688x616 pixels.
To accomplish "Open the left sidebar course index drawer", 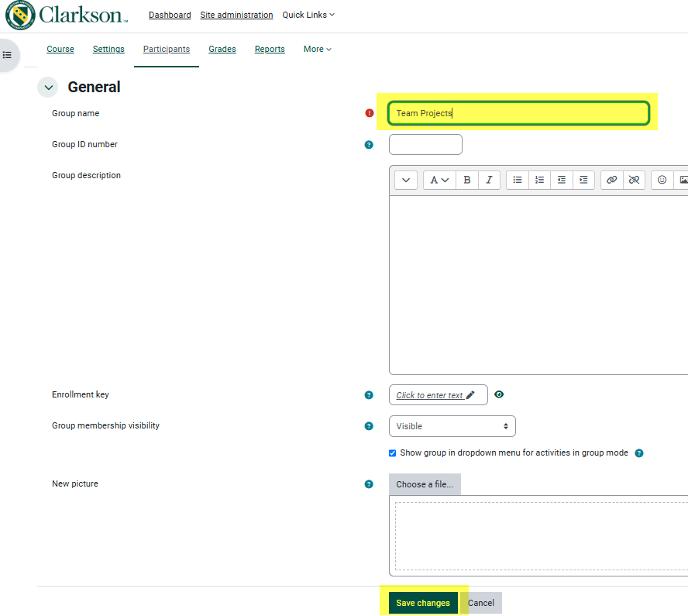I will coord(7,55).
